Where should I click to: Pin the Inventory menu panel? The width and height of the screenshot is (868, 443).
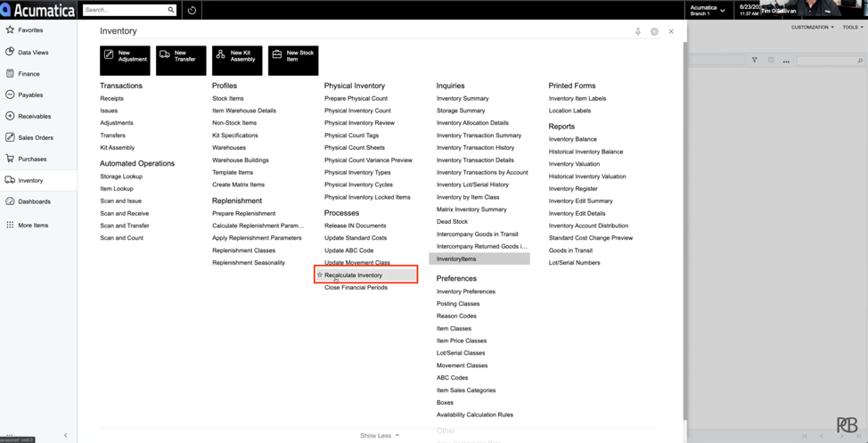[638, 31]
